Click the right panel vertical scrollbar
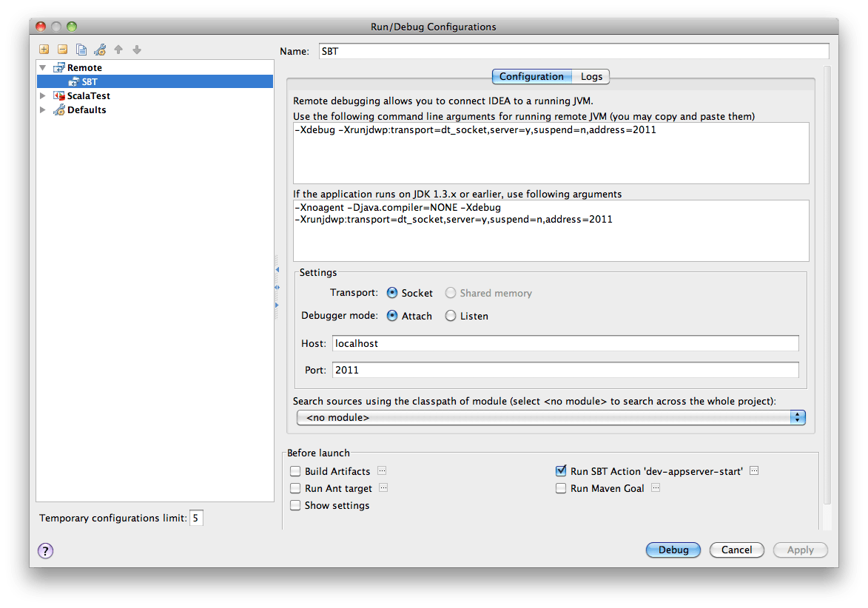868x608 pixels. [827, 285]
